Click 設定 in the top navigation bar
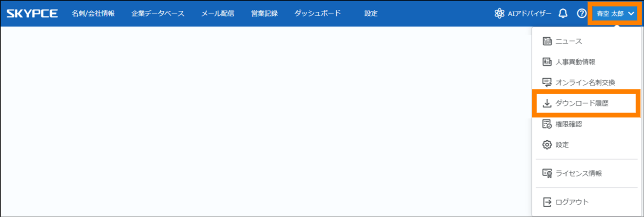Image resolution: width=644 pixels, height=217 pixels. (371, 13)
